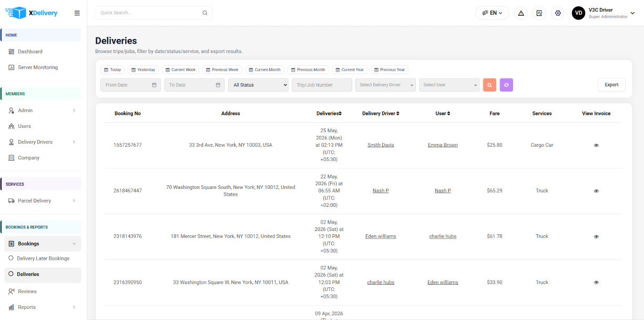Viewport: 644px width, 320px height.
Task: Open the alert triangle icon in header
Action: tap(521, 13)
